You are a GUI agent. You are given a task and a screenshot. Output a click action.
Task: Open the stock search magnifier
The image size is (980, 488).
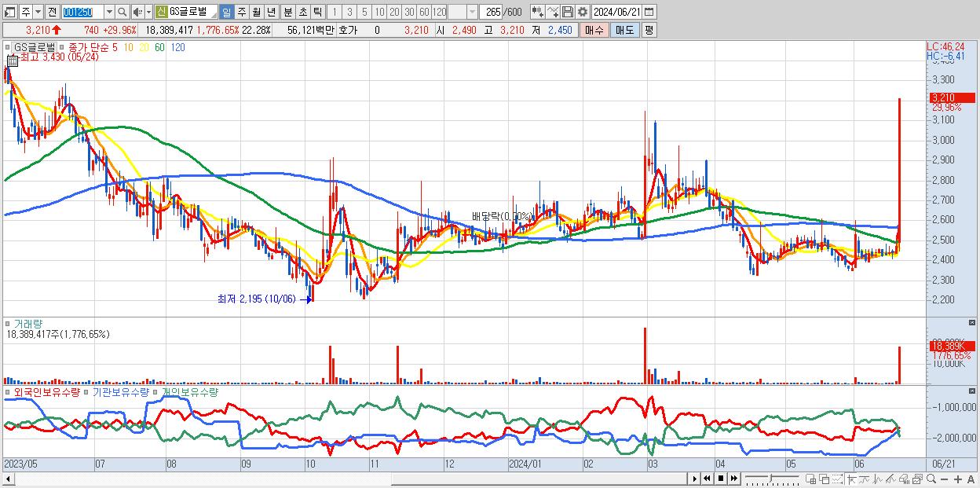(122, 12)
